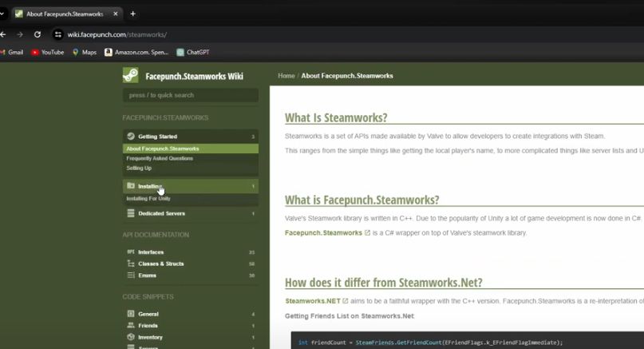This screenshot has width=644, height=349.
Task: Click the Enums list icon
Action: point(131,275)
